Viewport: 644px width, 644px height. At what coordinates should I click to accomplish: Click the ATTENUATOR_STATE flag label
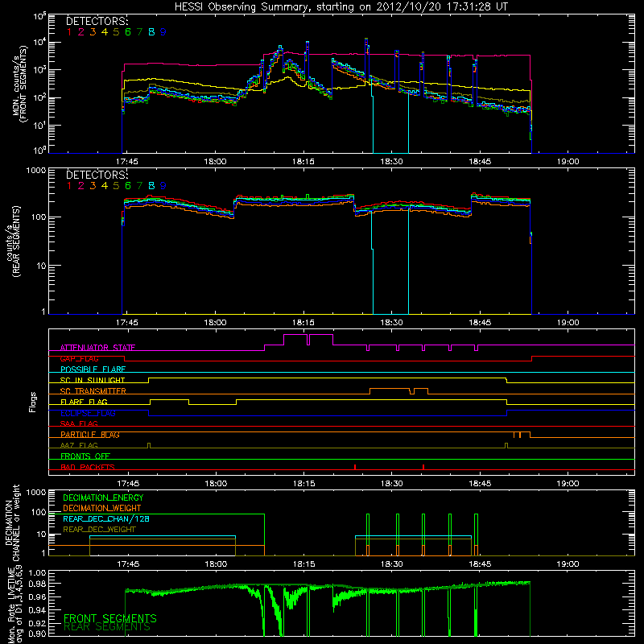pos(97,348)
